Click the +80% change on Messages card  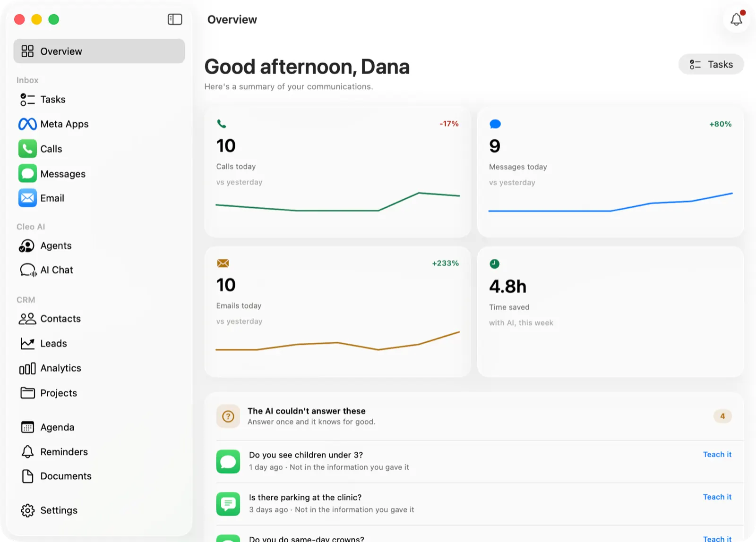721,124
